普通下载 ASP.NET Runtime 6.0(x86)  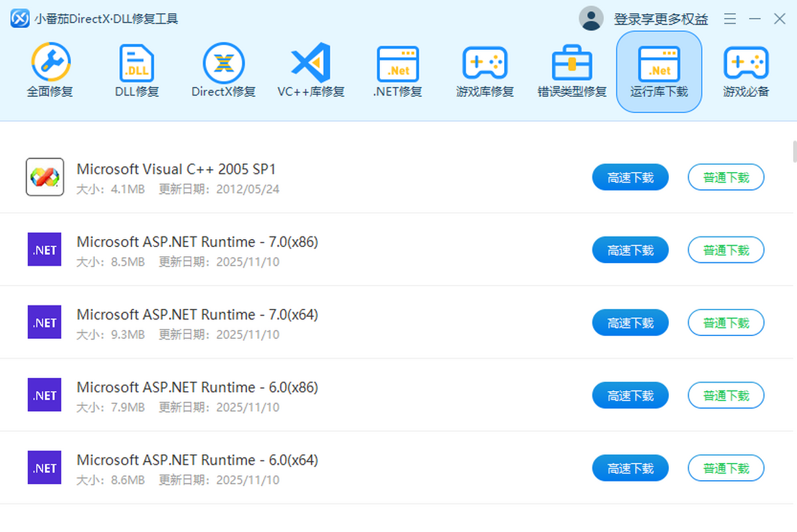point(726,395)
